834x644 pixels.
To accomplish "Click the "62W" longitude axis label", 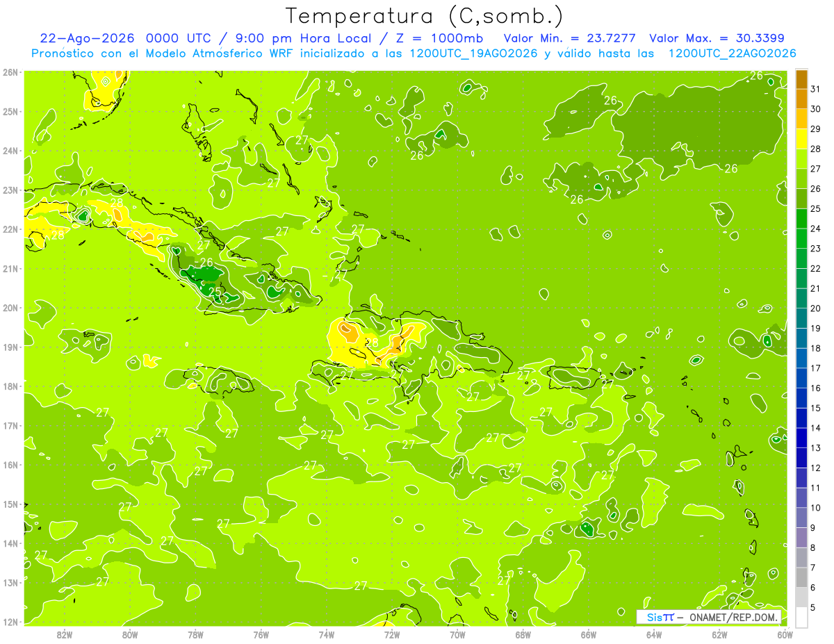I will coord(719,634).
